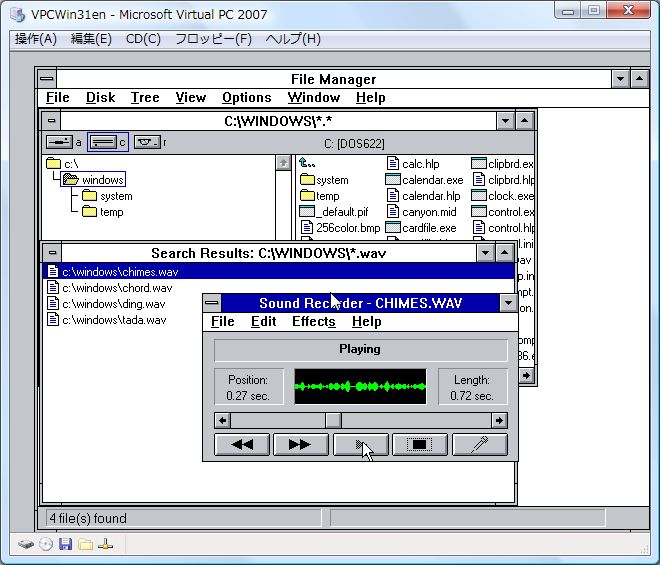The image size is (660, 565).
Task: Open the Sound Recorder Edit menu
Action: point(263,321)
